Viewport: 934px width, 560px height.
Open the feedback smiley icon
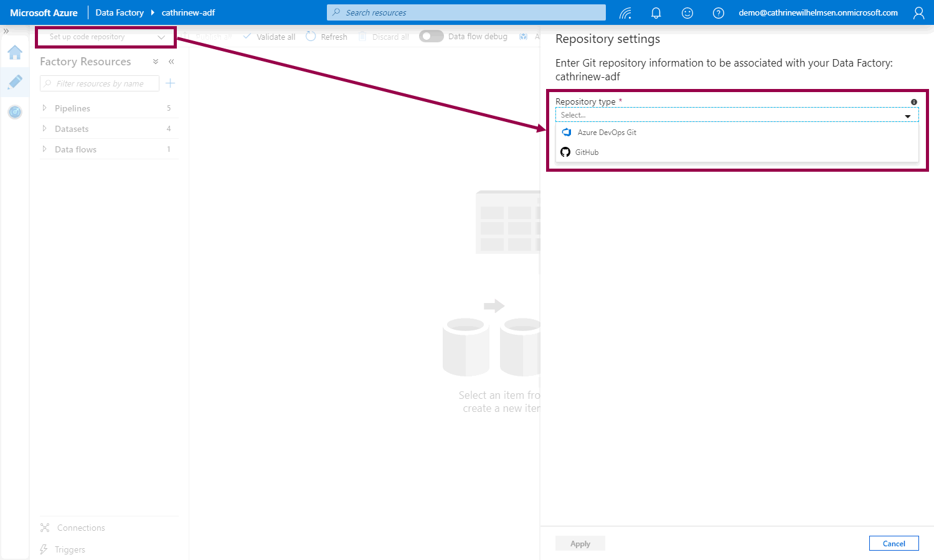[x=687, y=13]
